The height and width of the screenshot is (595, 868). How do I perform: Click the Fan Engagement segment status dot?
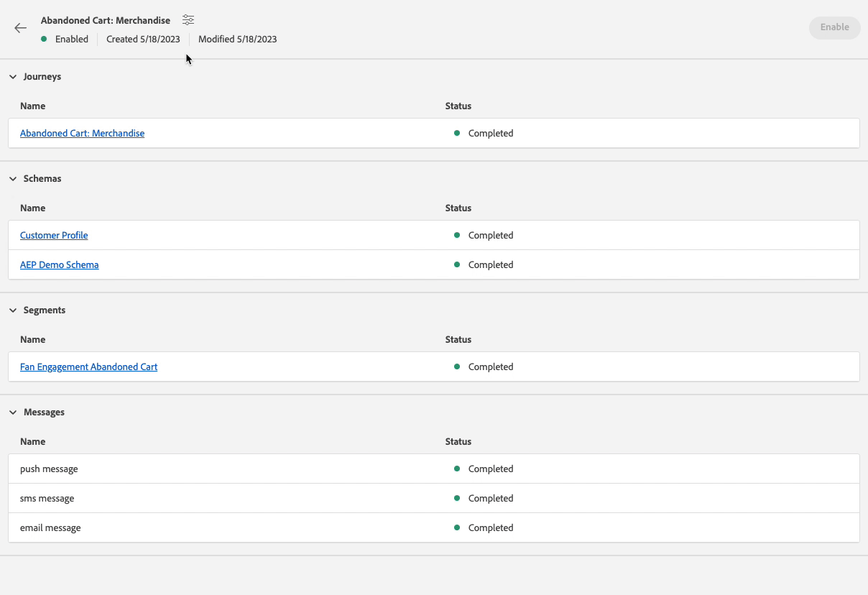pos(457,366)
